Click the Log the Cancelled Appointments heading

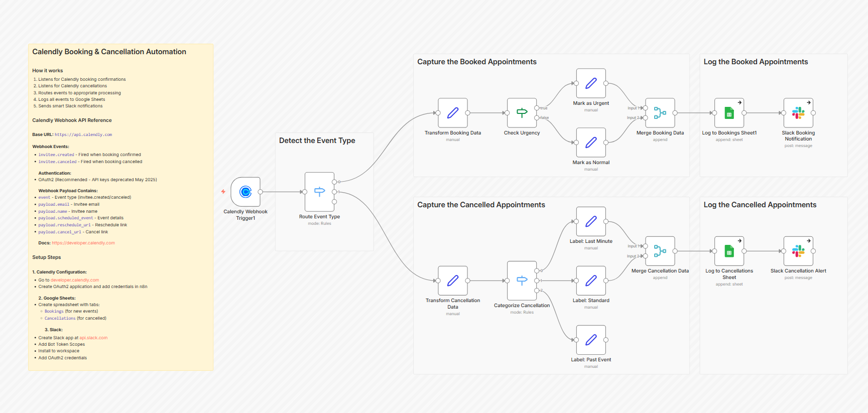click(760, 205)
